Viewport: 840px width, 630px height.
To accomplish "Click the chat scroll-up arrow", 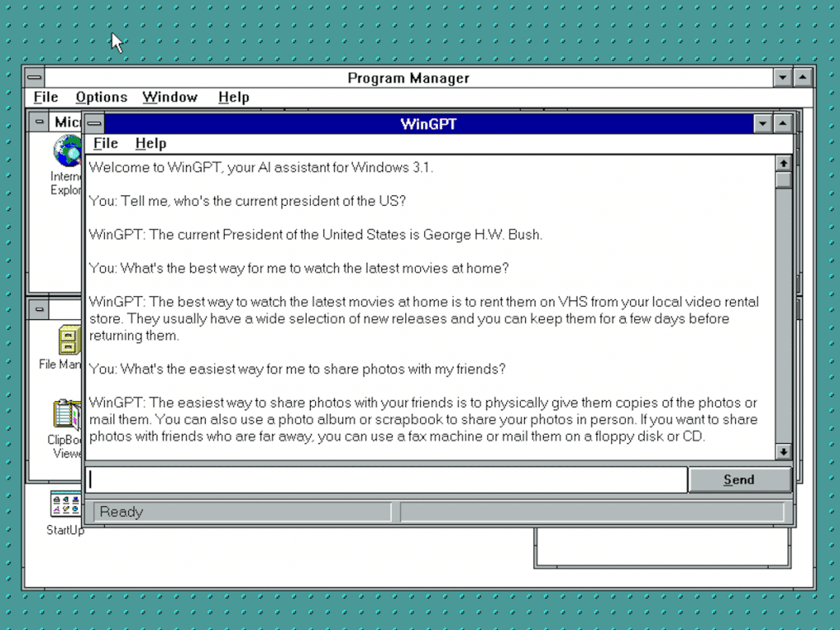I will tap(783, 162).
